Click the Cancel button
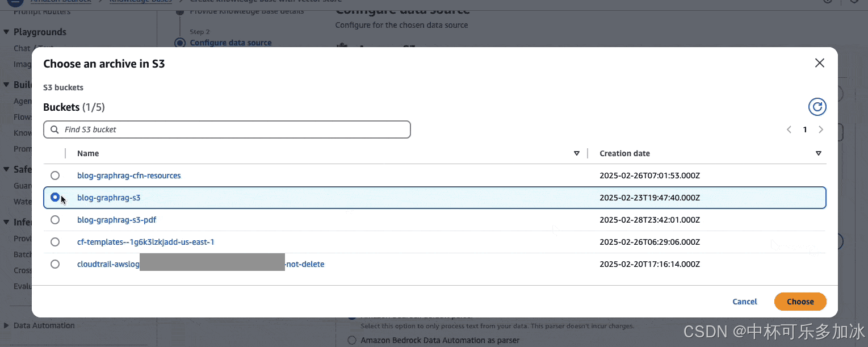The height and width of the screenshot is (347, 868). 744,302
